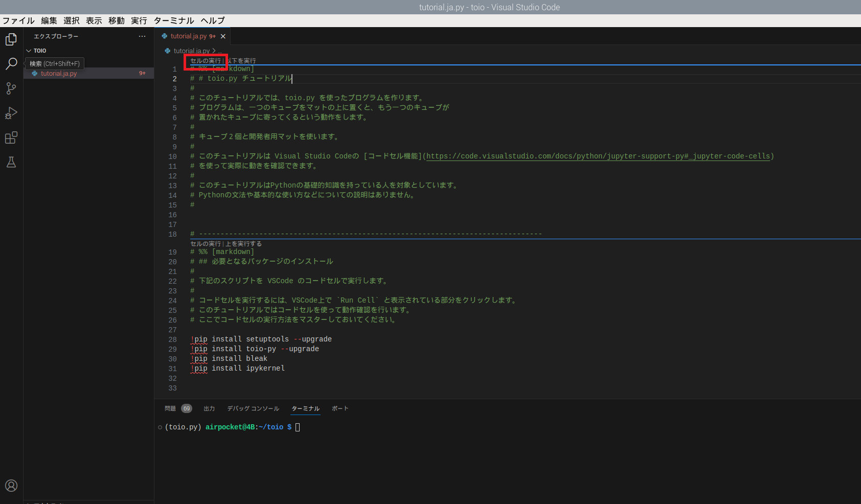Click セルの実行 above the first cell

coord(206,61)
